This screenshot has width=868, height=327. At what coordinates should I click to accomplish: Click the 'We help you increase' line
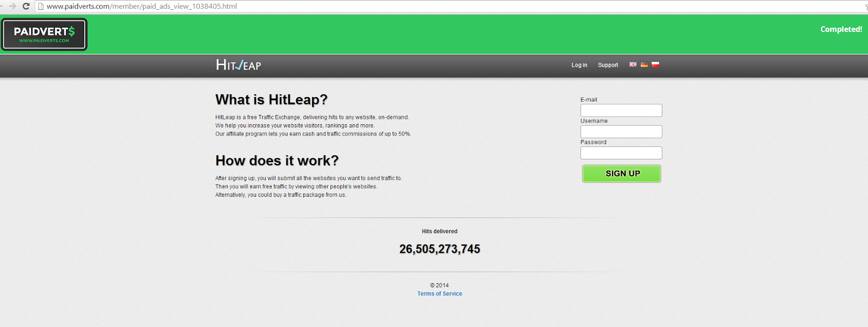[295, 125]
